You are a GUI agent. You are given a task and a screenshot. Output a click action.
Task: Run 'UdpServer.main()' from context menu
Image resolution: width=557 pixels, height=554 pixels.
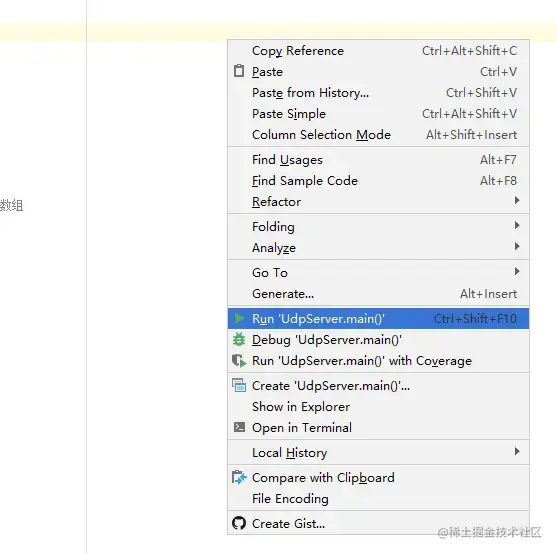pyautogui.click(x=378, y=319)
